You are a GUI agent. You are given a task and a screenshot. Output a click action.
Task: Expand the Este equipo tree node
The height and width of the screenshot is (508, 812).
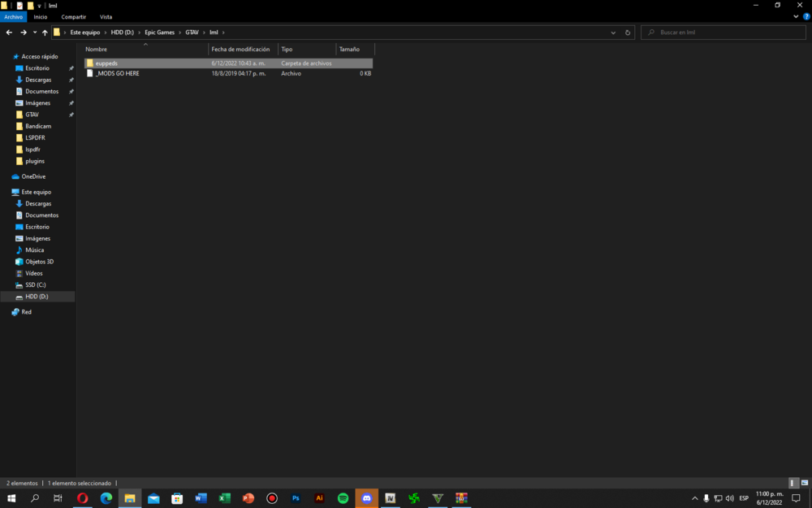(x=6, y=191)
